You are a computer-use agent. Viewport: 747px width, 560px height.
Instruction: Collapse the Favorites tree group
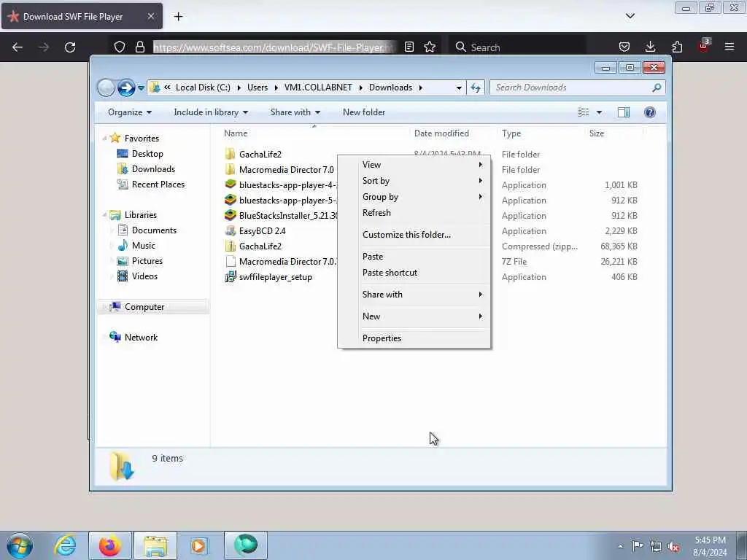click(x=104, y=138)
